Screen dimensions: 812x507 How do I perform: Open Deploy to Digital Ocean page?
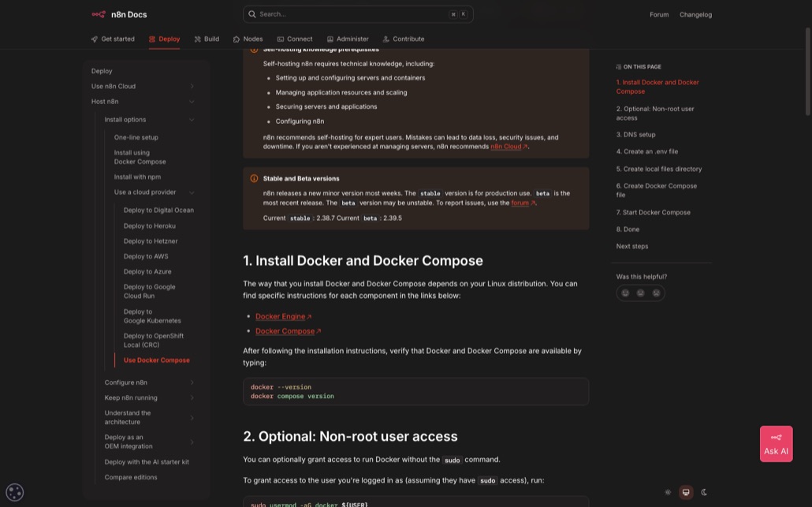coord(158,211)
